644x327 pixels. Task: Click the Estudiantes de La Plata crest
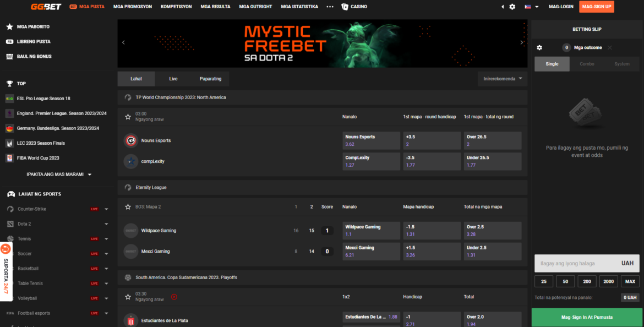130,320
